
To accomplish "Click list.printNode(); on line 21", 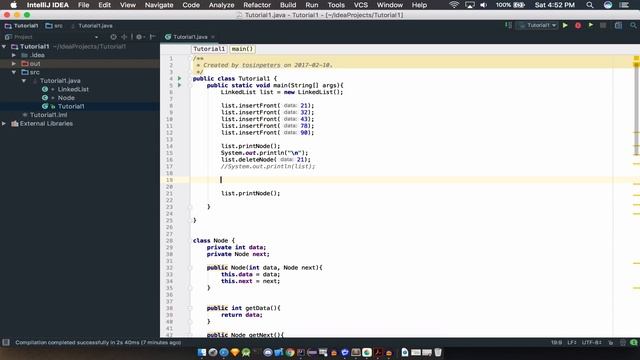I will pyautogui.click(x=250, y=193).
